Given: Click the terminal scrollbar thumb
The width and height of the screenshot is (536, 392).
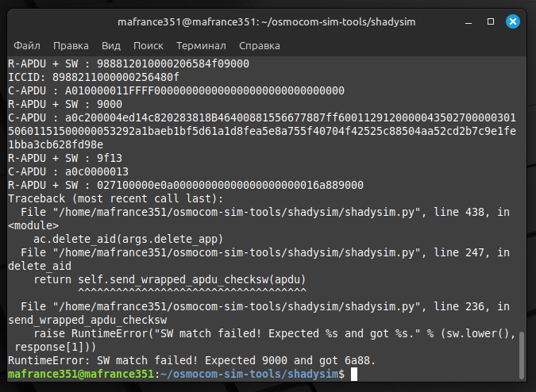Looking at the screenshot, I should pos(523,355).
